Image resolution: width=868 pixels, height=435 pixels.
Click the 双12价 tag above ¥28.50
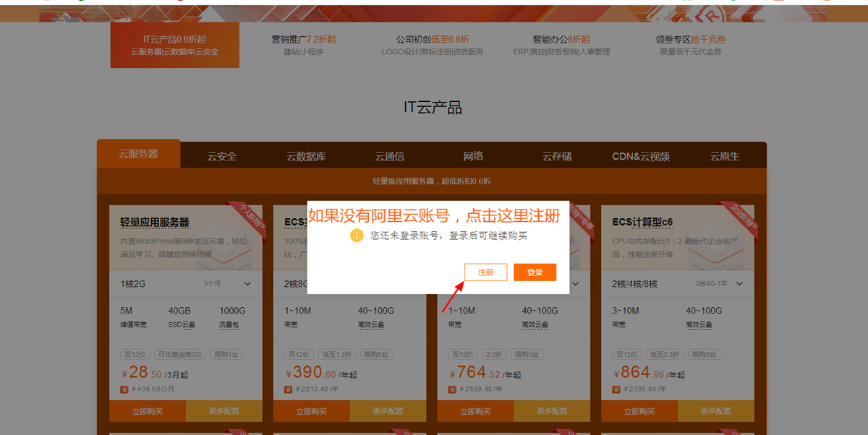pos(135,355)
